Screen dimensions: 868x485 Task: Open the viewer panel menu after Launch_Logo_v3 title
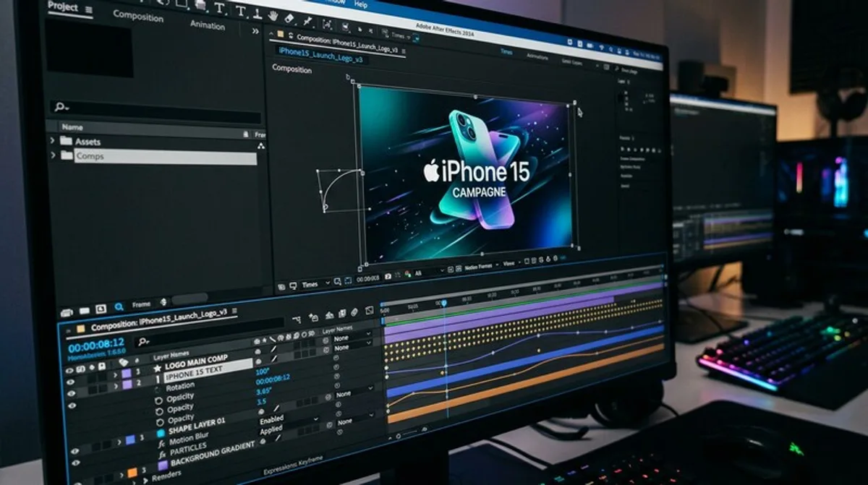[x=403, y=52]
